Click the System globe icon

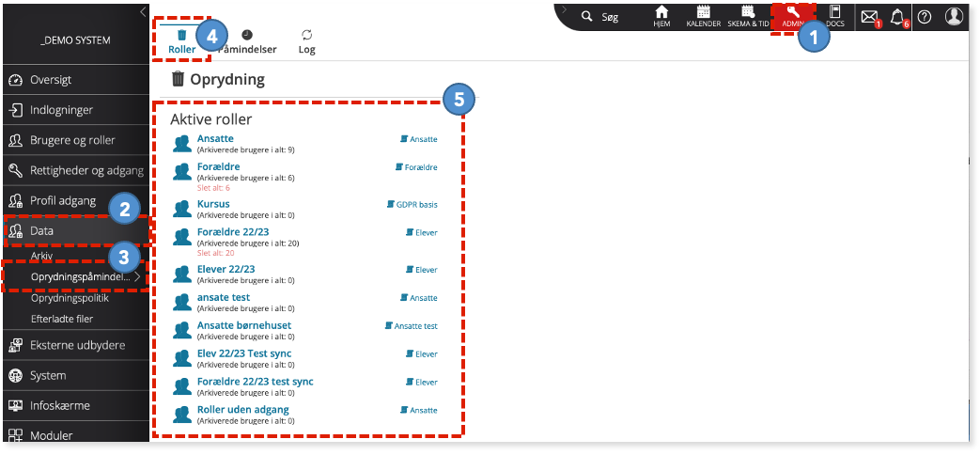[x=16, y=376]
